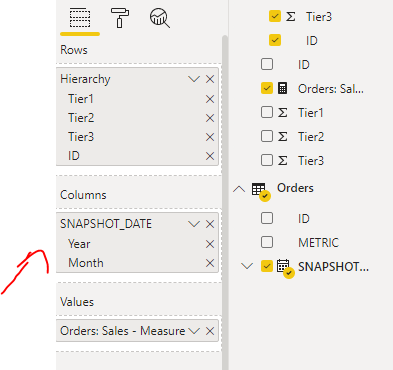Remove SNAPSHOT_DATE from Columns
The height and width of the screenshot is (370, 393).
point(210,224)
